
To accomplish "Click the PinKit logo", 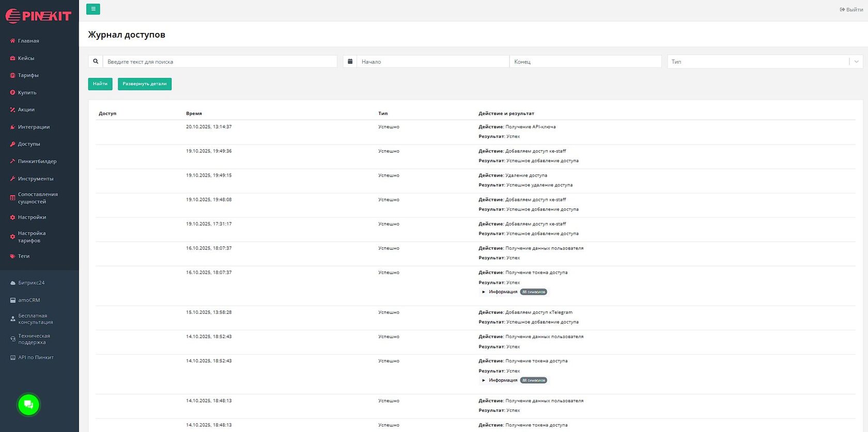I will tap(38, 16).
